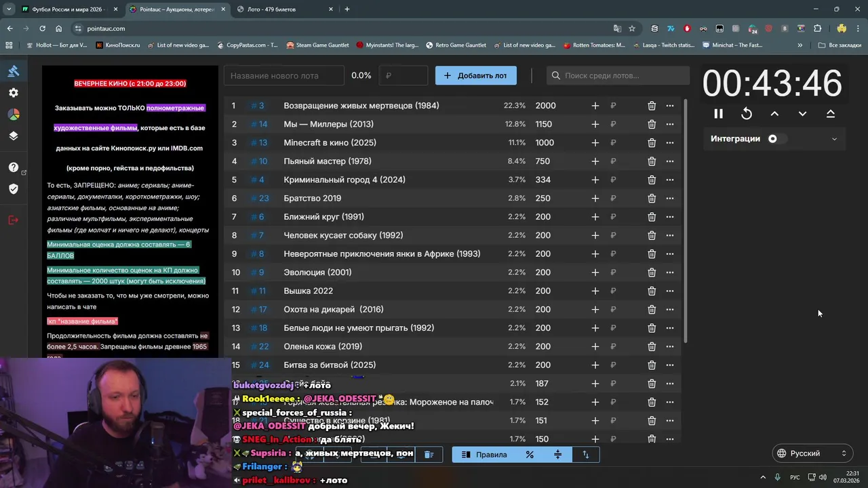Open the tab search chevron in browser
Screen dimensions: 868x488
point(9,9)
